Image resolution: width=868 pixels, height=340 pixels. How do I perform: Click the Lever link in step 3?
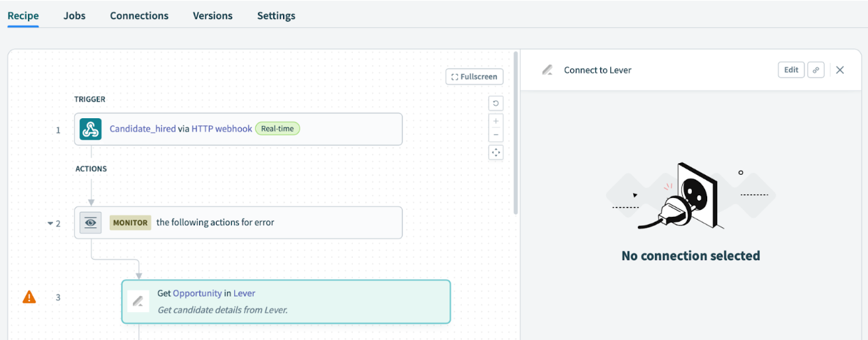pyautogui.click(x=245, y=293)
